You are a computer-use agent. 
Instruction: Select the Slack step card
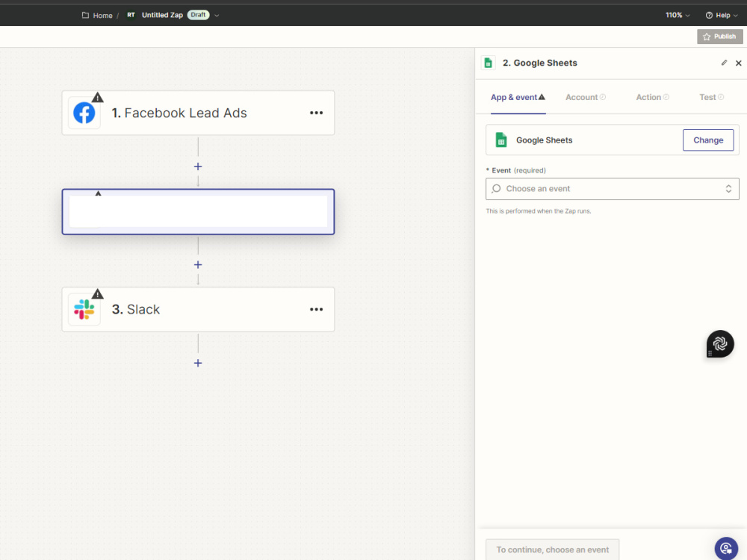198,310
